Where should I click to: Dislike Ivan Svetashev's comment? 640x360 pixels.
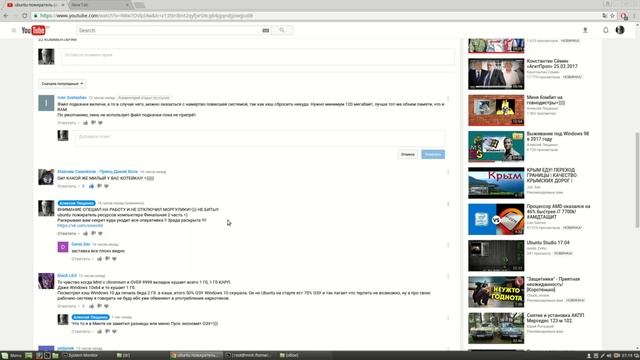tap(93, 123)
